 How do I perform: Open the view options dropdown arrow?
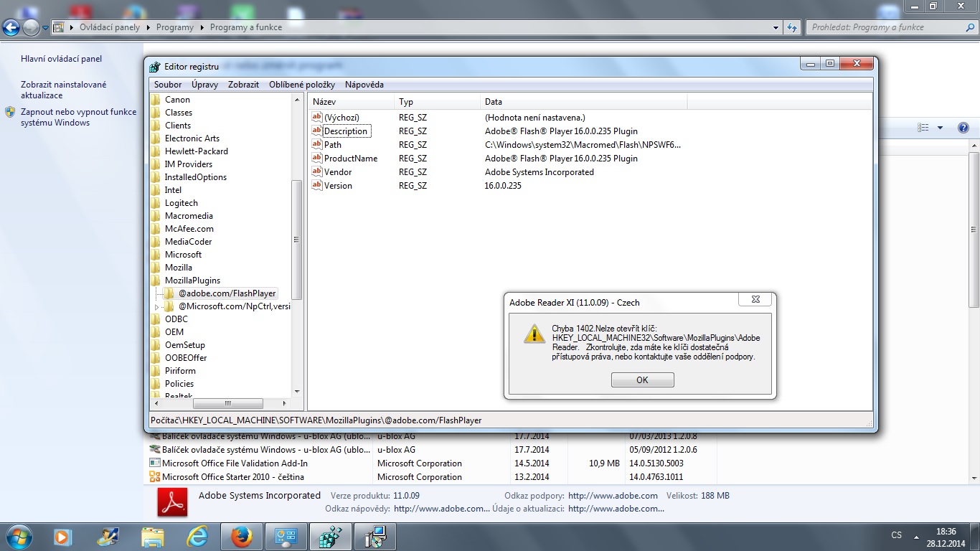tap(940, 128)
